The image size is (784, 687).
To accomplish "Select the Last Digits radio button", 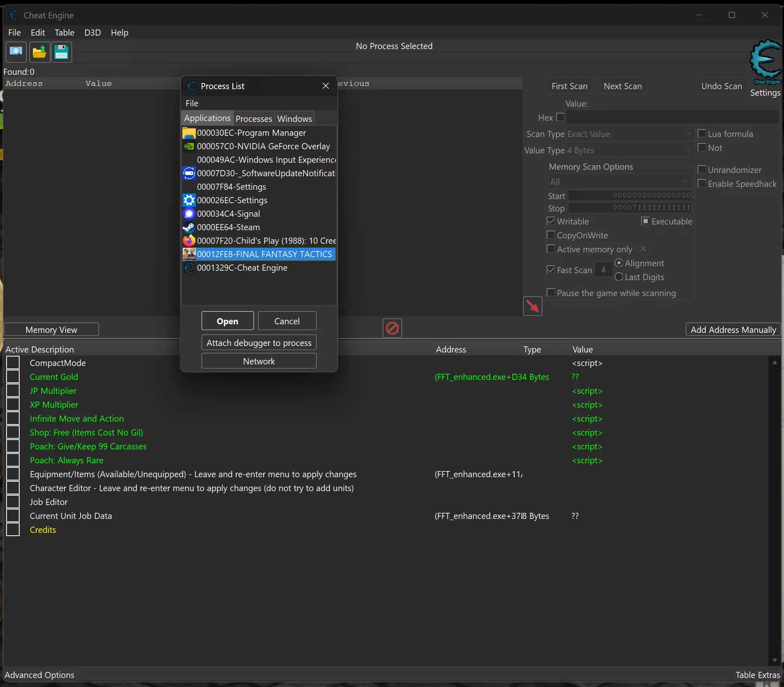I will (619, 277).
